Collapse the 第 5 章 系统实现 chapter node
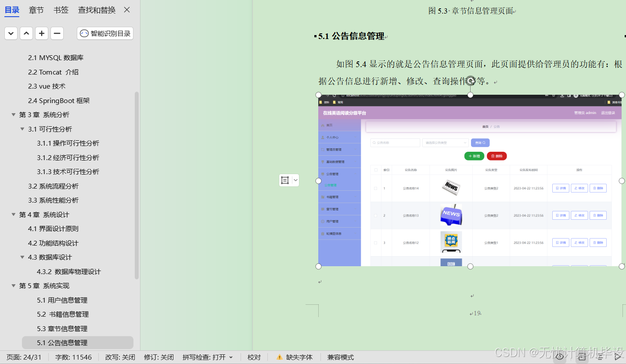This screenshot has width=626, height=364. point(14,285)
